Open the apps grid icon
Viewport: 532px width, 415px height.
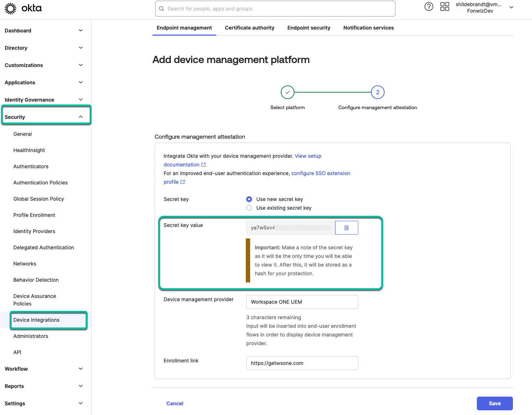pos(444,7)
